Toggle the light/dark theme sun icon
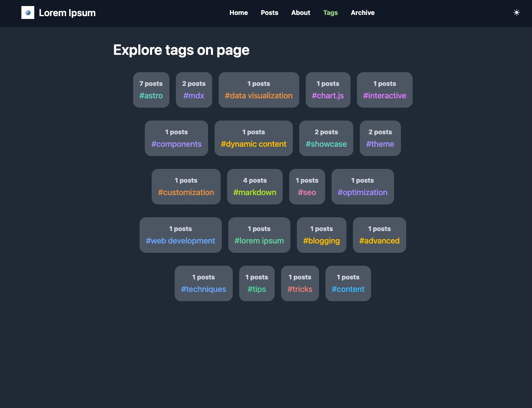This screenshot has width=532, height=408. tap(516, 13)
